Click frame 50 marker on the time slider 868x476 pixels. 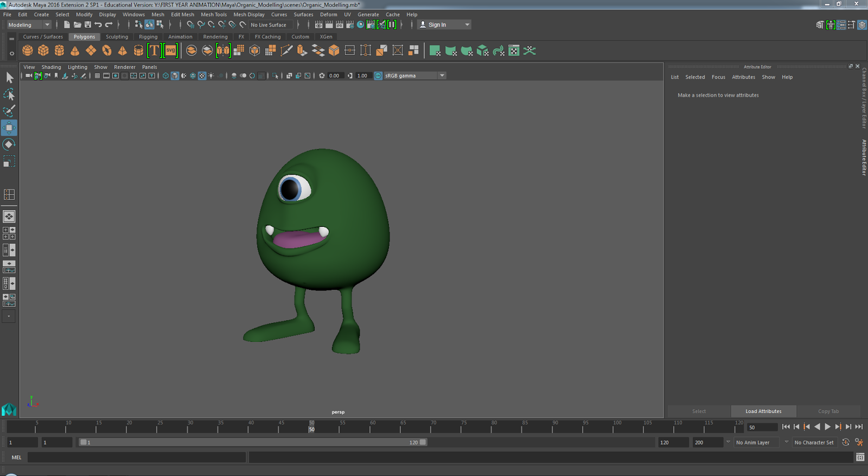point(311,427)
